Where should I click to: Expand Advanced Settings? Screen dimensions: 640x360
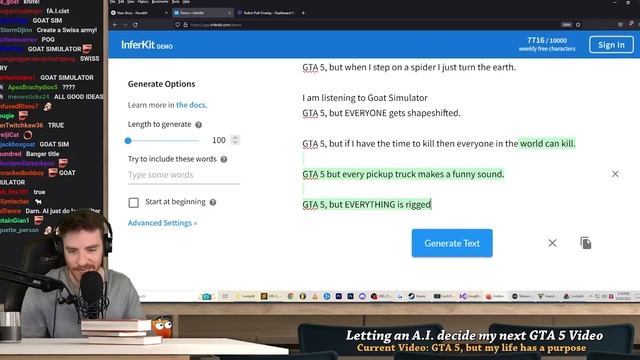pyautogui.click(x=162, y=223)
